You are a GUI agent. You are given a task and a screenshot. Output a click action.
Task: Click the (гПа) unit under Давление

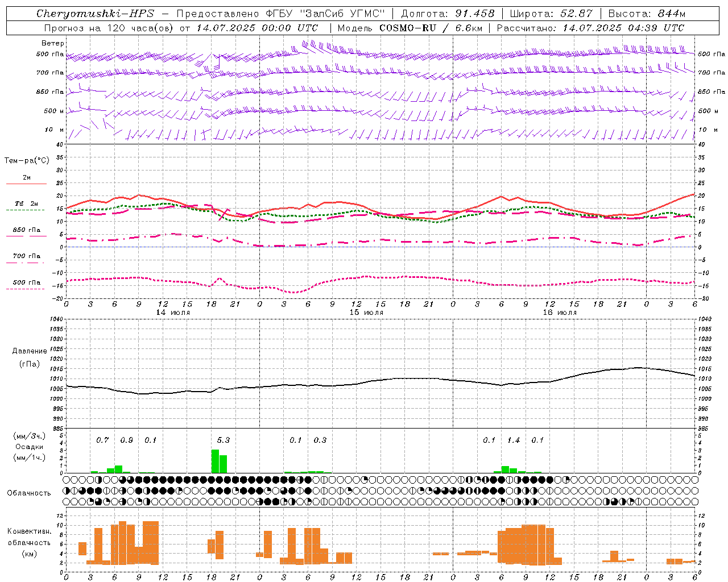[30, 364]
